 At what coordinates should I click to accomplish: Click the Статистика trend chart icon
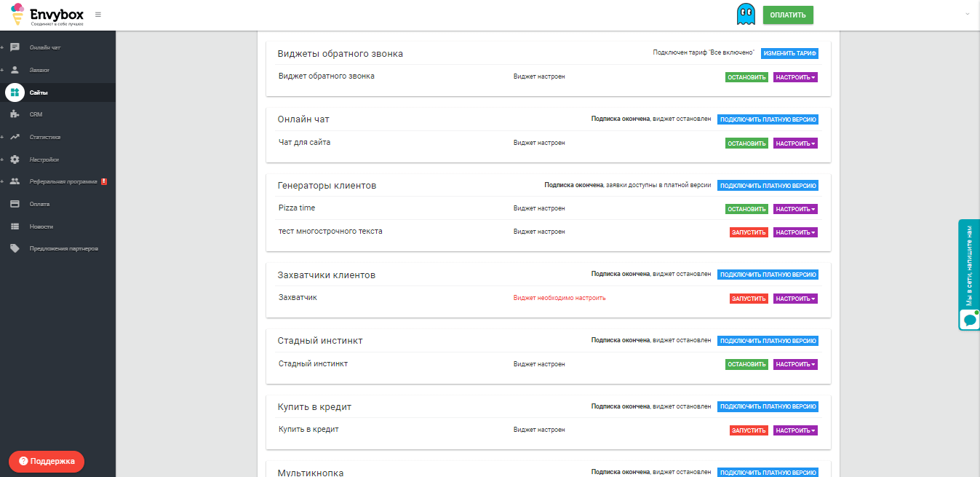[x=15, y=137]
